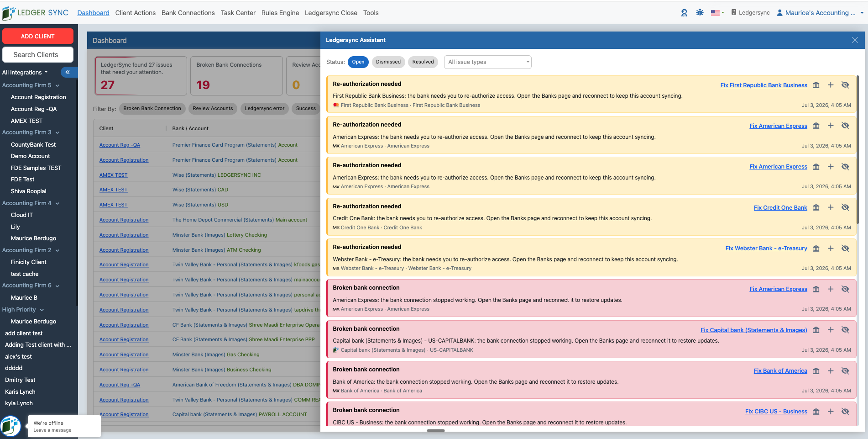Viewport: 868px width, 439px height.
Task: Dismiss the Webster Bank e-Treasury issue with eye-slash
Action: point(845,249)
